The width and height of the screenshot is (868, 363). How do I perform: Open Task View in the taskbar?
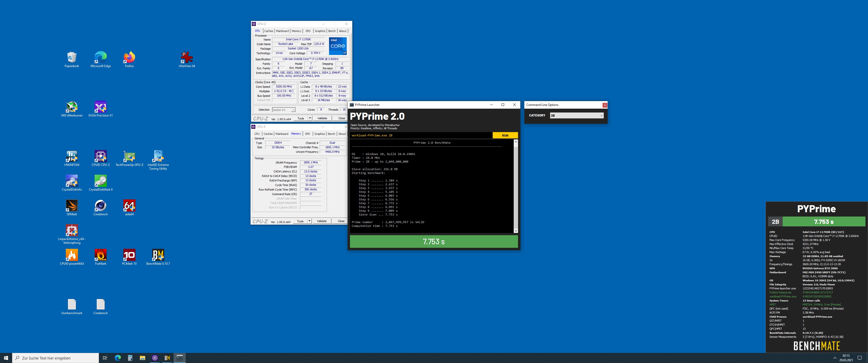(x=105, y=358)
